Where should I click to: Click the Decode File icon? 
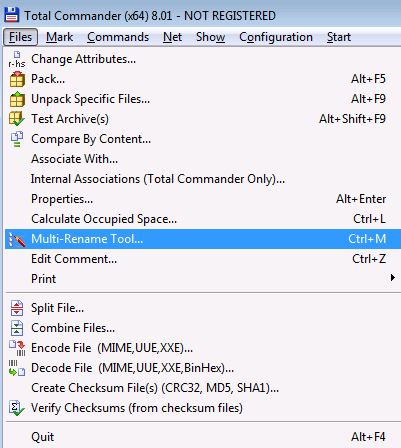[17, 368]
